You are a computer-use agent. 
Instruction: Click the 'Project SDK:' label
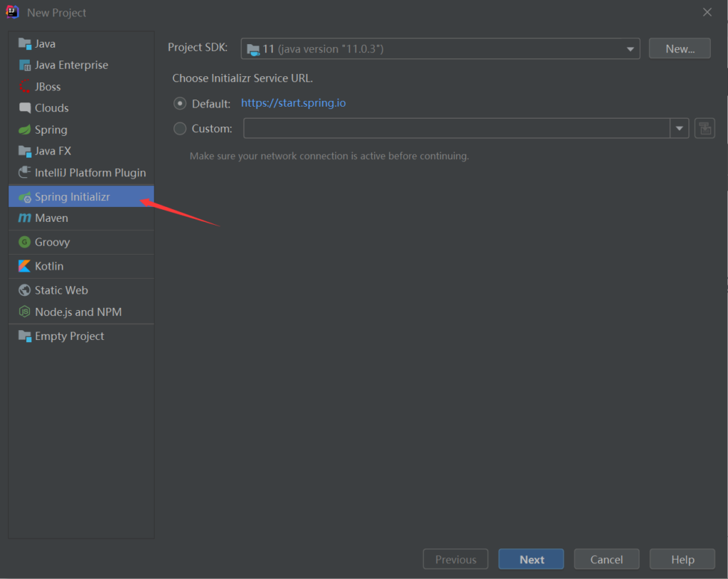tap(198, 48)
